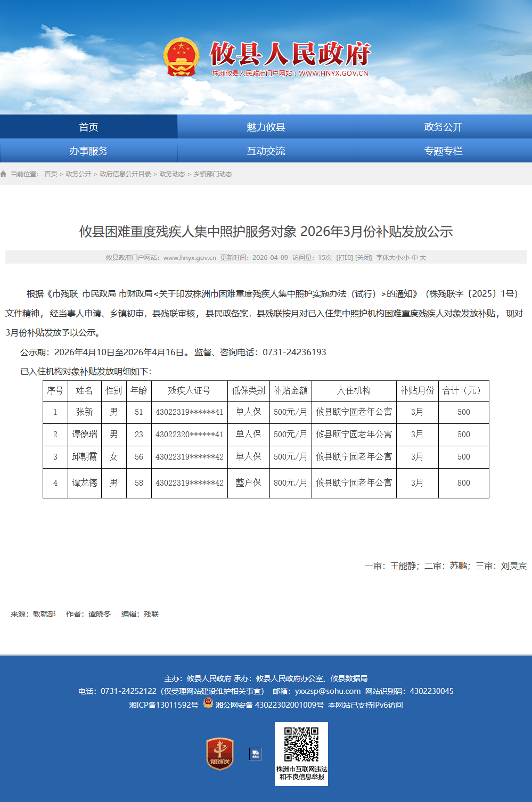Click the 党政机关 red badge icon

coord(220,754)
